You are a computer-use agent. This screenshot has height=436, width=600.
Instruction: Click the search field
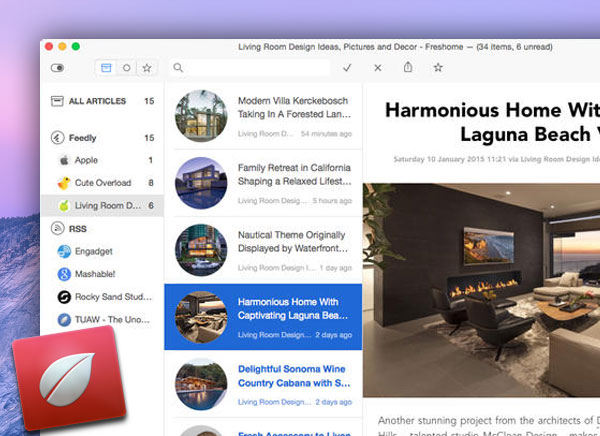(x=250, y=68)
